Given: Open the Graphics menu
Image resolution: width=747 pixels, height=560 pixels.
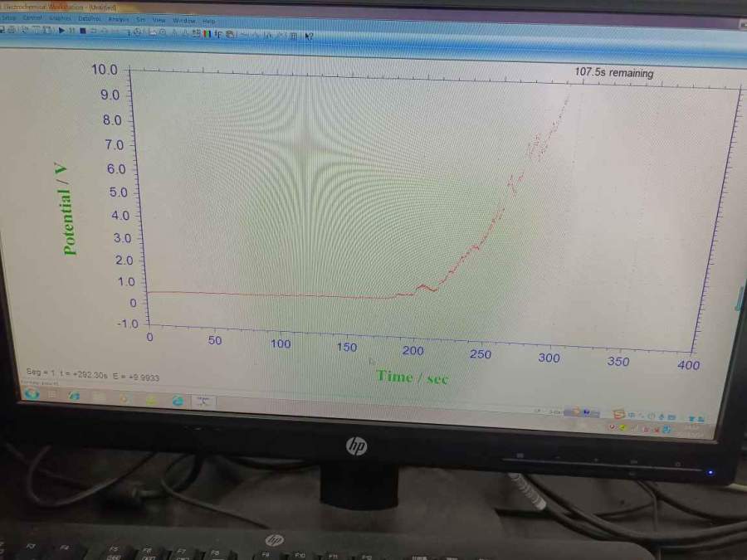Looking at the screenshot, I should 60,17.
